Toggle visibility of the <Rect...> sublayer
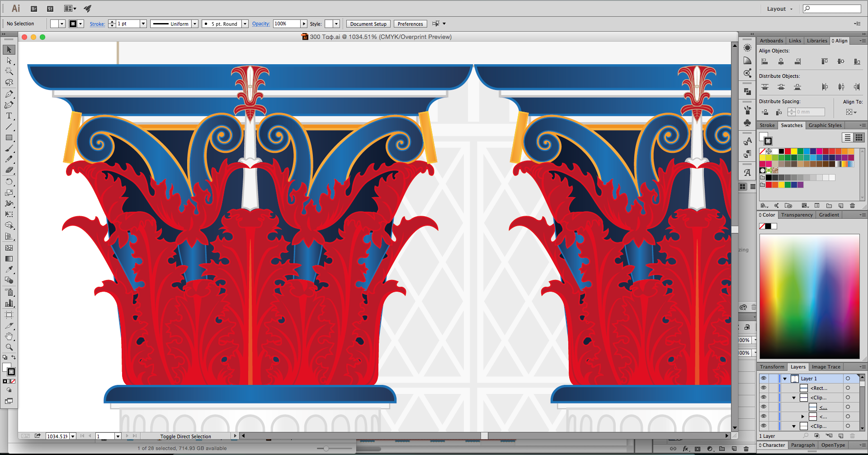Viewport: 868px width, 455px height. point(764,388)
